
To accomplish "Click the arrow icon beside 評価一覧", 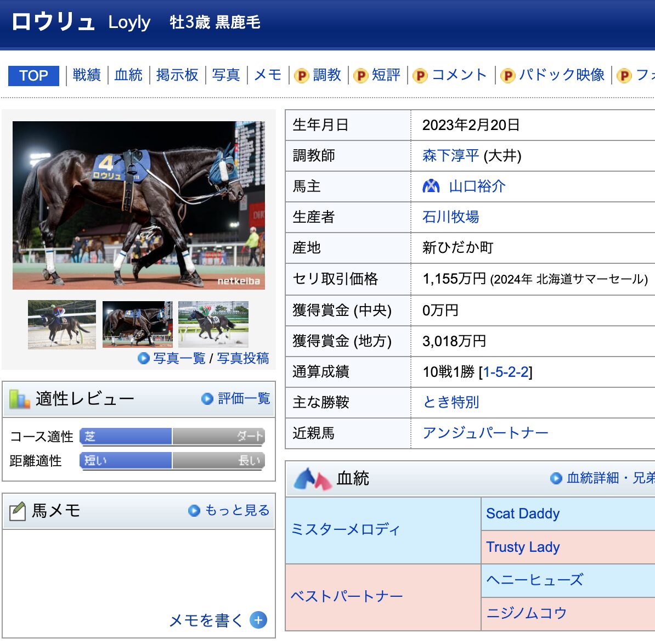I will (x=207, y=399).
